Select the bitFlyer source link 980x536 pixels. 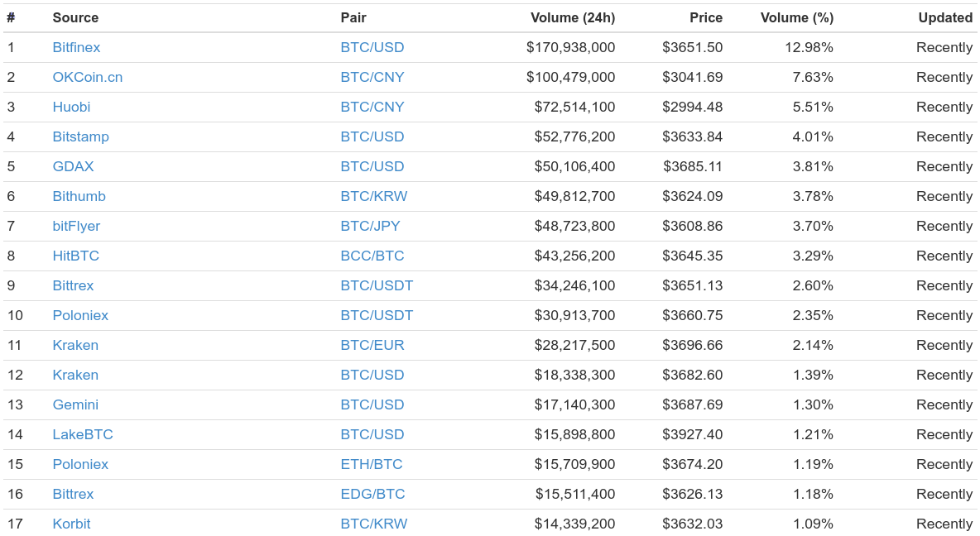point(76,226)
